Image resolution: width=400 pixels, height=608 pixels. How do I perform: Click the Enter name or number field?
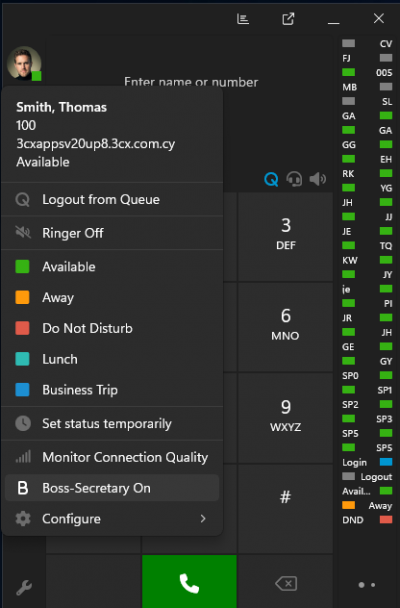[x=191, y=82]
